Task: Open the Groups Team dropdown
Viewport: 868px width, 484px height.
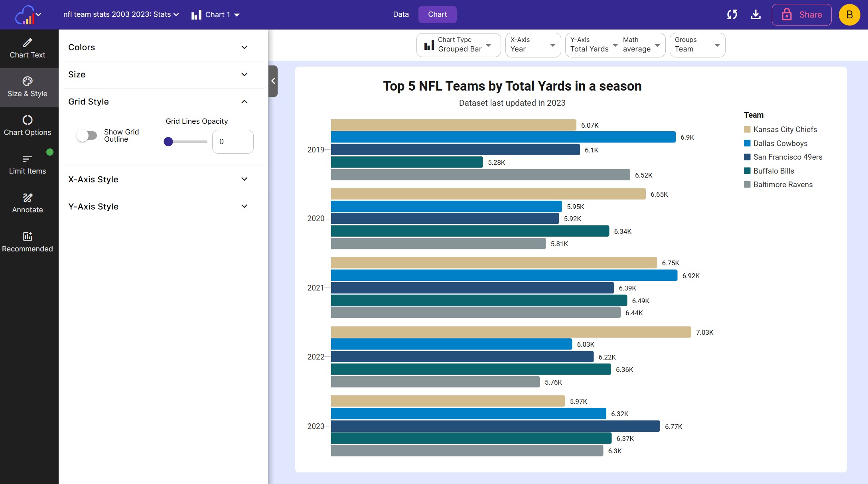Action: tap(697, 45)
